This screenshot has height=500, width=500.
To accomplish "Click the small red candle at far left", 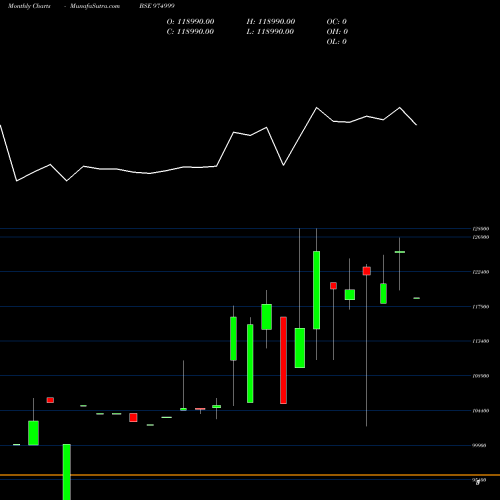I will coord(50,400).
